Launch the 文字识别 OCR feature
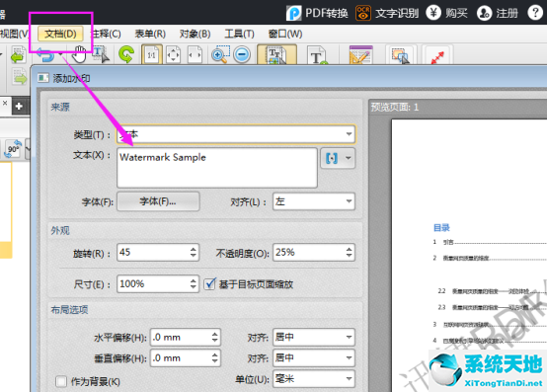 (x=387, y=13)
